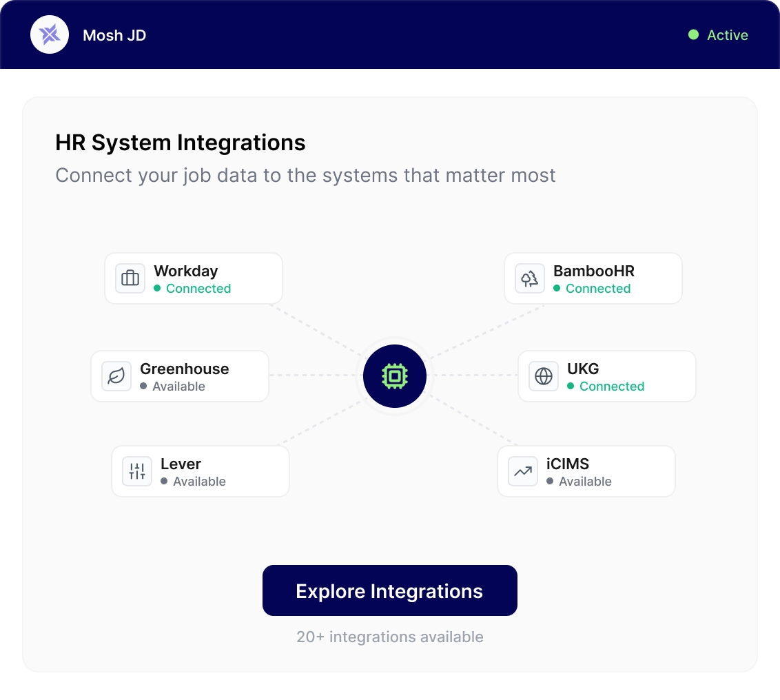This screenshot has width=780, height=700.
Task: Click the Connect your job data subtitle
Action: (305, 176)
